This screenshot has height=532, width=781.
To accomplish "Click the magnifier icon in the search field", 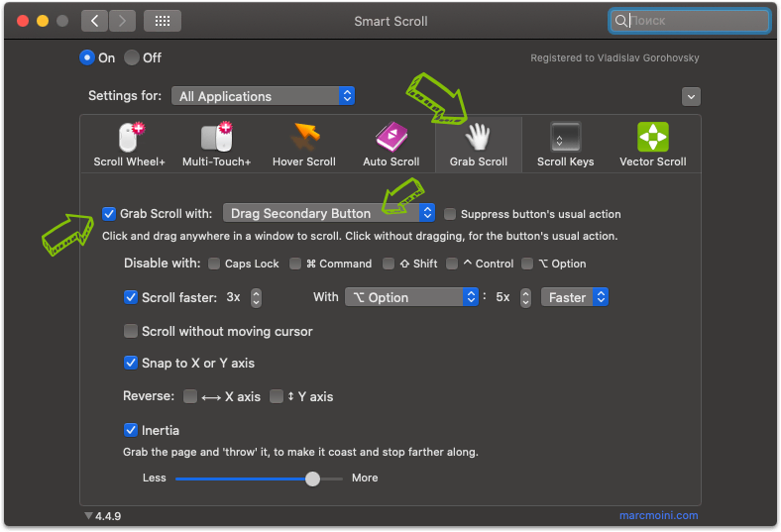I will tap(620, 21).
